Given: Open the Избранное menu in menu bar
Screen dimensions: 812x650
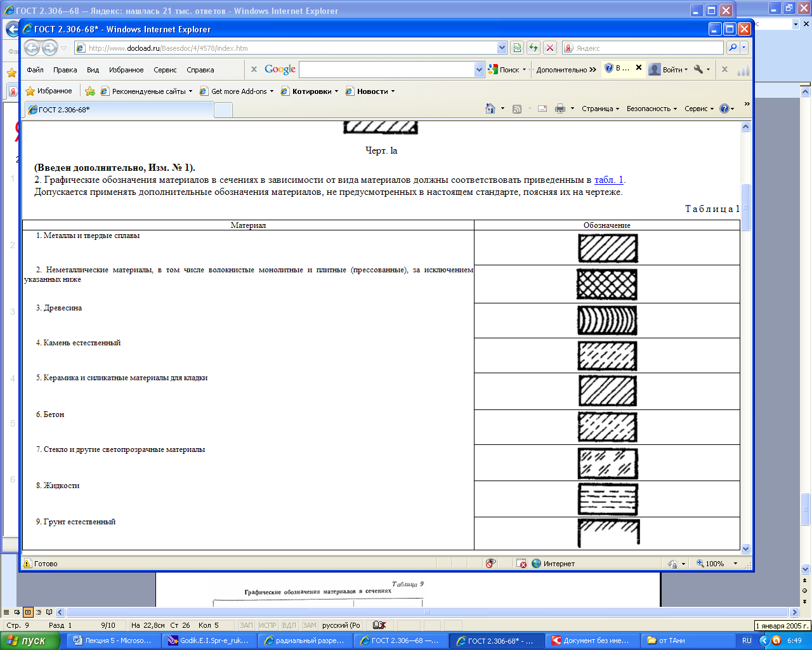Looking at the screenshot, I should point(126,70).
